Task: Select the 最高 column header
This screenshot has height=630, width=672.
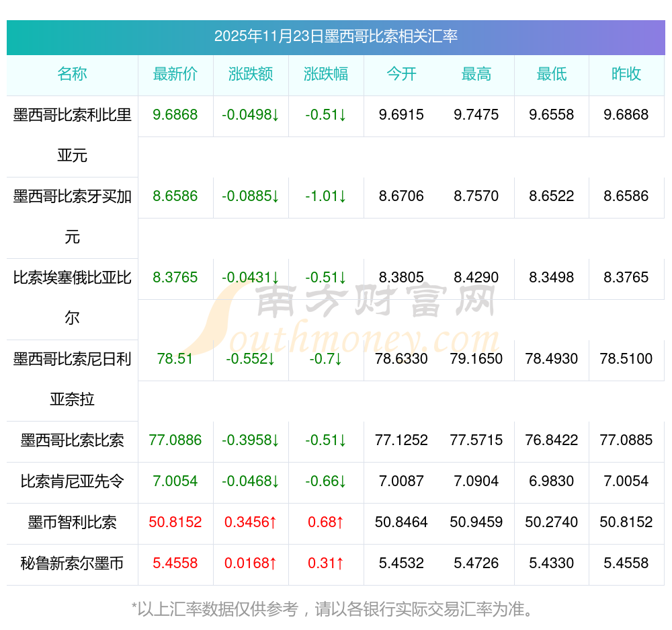Action: (476, 74)
